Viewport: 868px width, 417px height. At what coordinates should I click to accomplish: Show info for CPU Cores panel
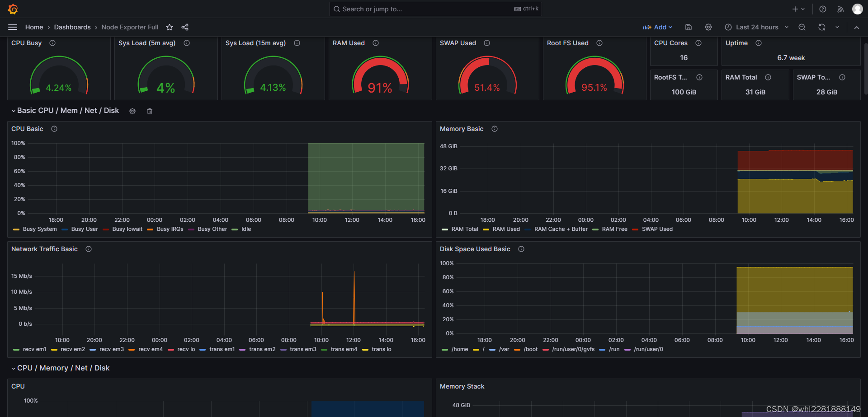[x=698, y=43]
